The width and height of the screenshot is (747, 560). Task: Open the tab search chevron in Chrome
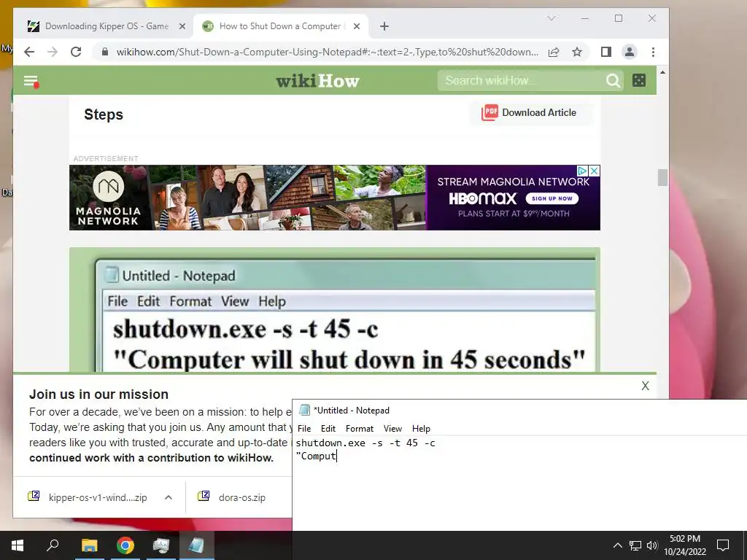pos(551,18)
